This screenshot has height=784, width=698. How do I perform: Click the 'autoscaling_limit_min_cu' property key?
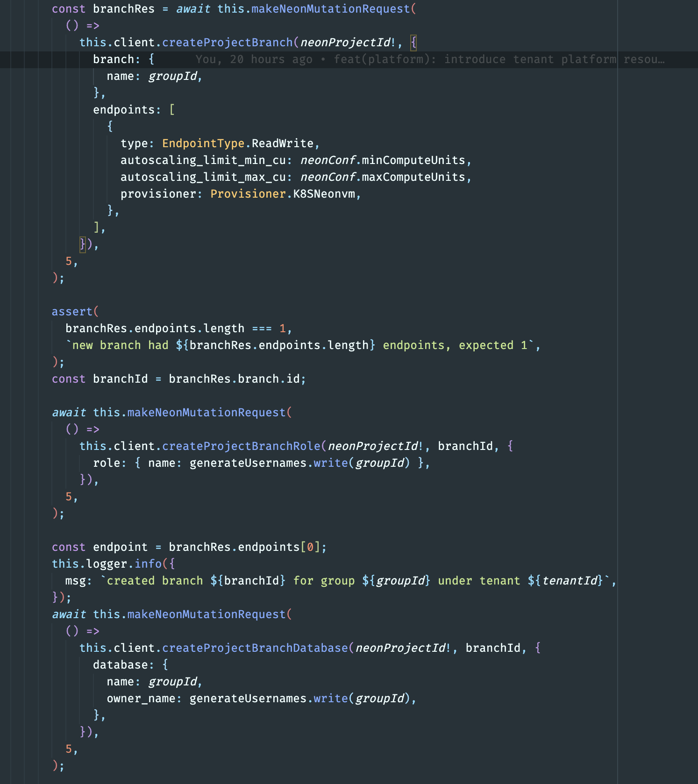(203, 160)
